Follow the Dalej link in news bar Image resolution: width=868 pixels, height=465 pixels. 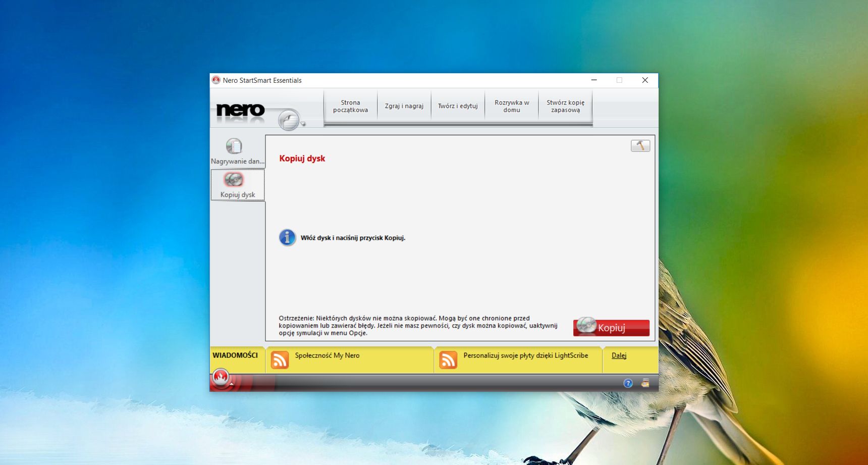(619, 355)
